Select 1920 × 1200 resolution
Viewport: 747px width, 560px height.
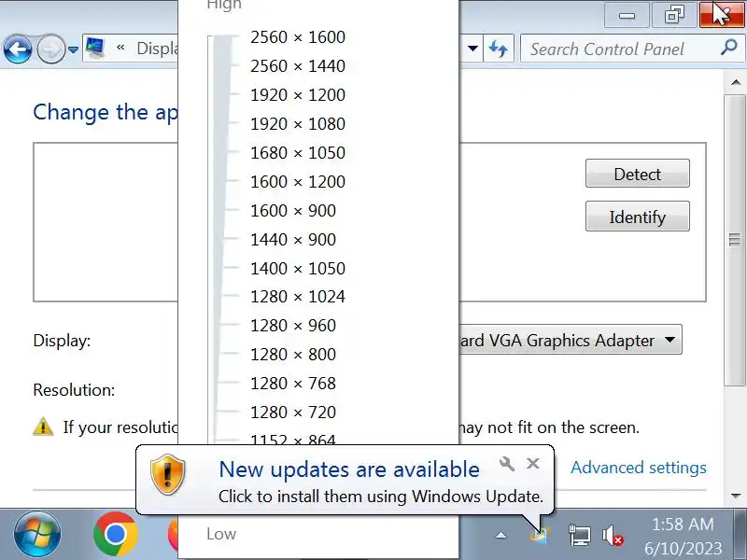pos(298,95)
